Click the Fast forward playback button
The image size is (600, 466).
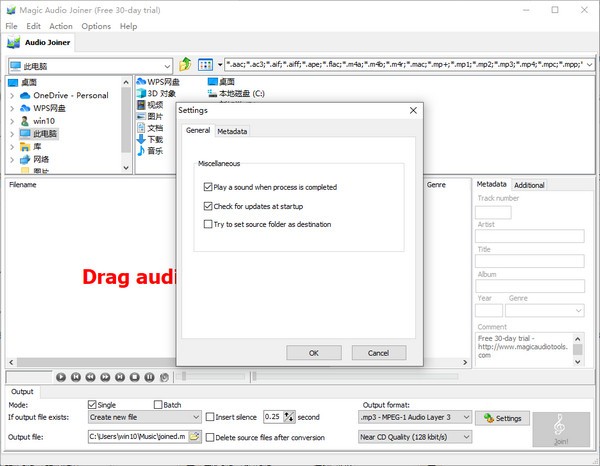(105, 377)
